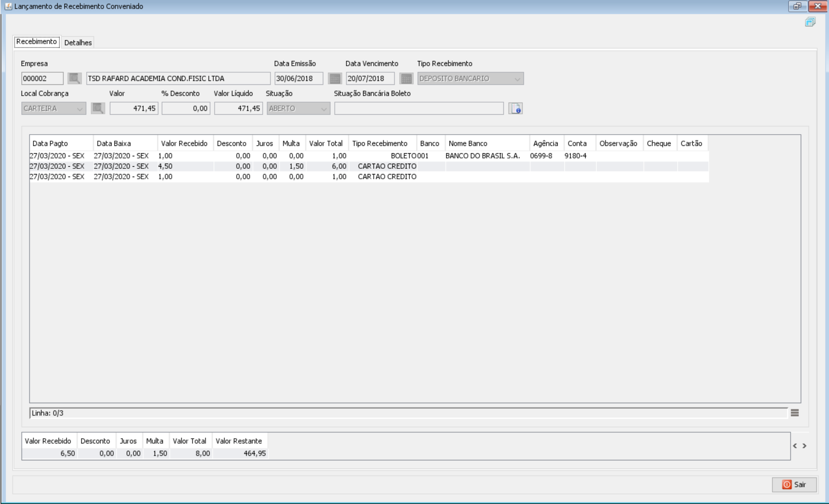Screen dimensions: 829x504
Task: Click the Juros column header in payments table
Action: pyautogui.click(x=266, y=143)
